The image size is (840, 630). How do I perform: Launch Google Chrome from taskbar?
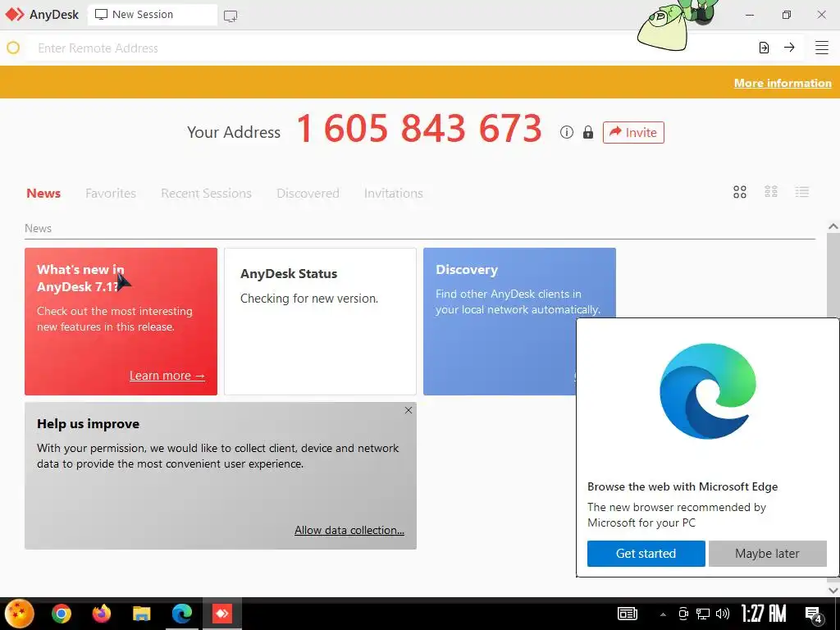click(62, 614)
